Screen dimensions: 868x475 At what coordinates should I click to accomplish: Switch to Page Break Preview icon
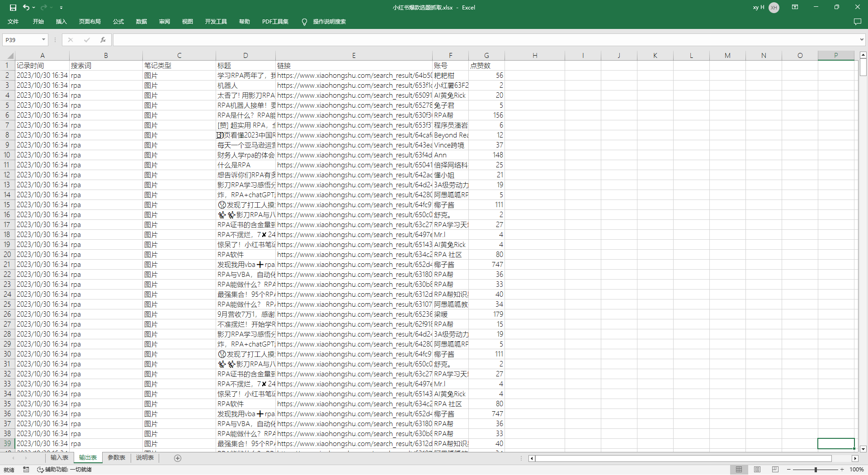pyautogui.click(x=775, y=470)
